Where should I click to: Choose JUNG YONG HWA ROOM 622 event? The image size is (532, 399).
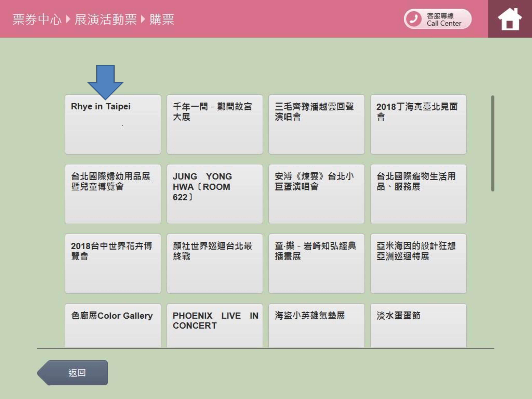(x=215, y=194)
